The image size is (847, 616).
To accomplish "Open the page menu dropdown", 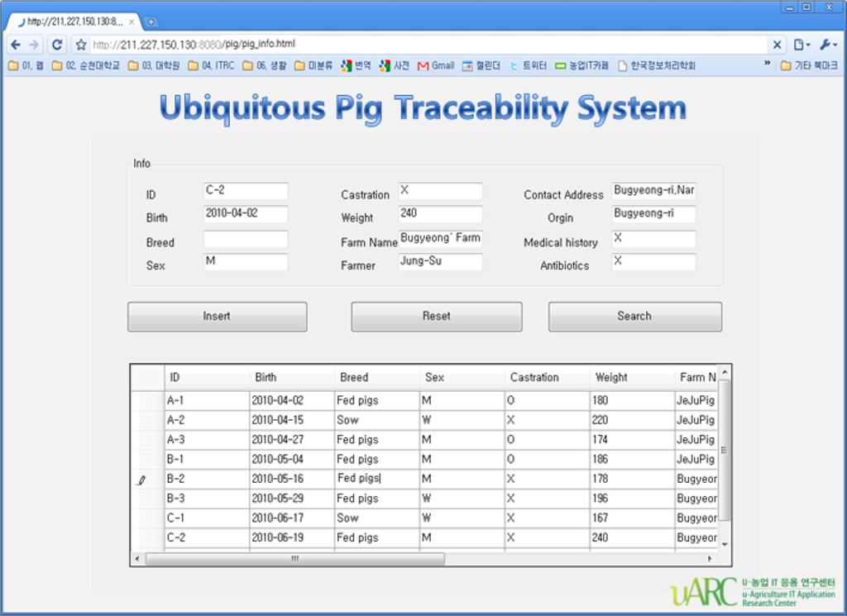I will pos(802,45).
